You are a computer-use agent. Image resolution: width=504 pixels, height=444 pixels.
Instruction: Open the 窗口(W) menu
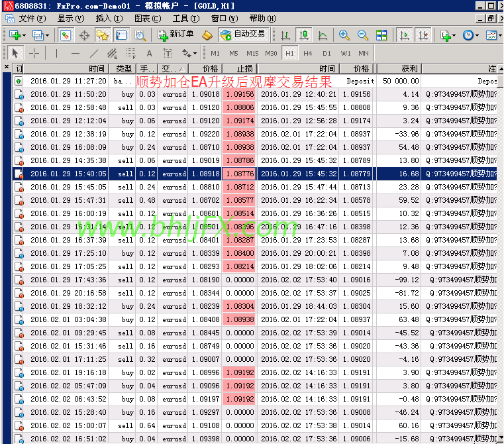pos(225,19)
